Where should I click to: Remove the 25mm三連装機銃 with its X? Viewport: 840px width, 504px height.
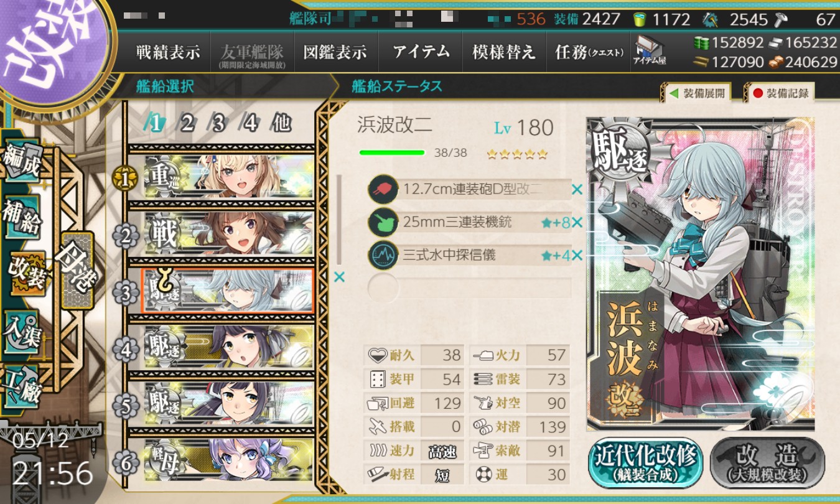(577, 222)
